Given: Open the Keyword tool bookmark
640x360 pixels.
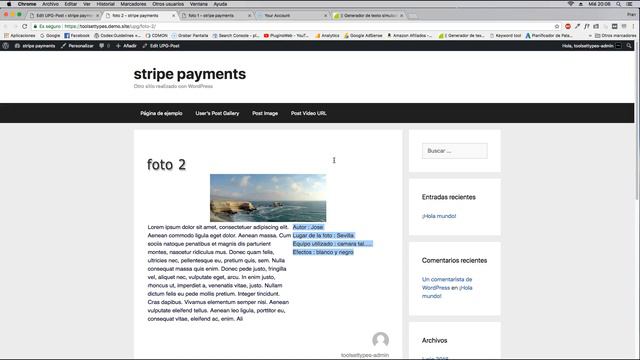Looking at the screenshot, I should click(x=505, y=36).
